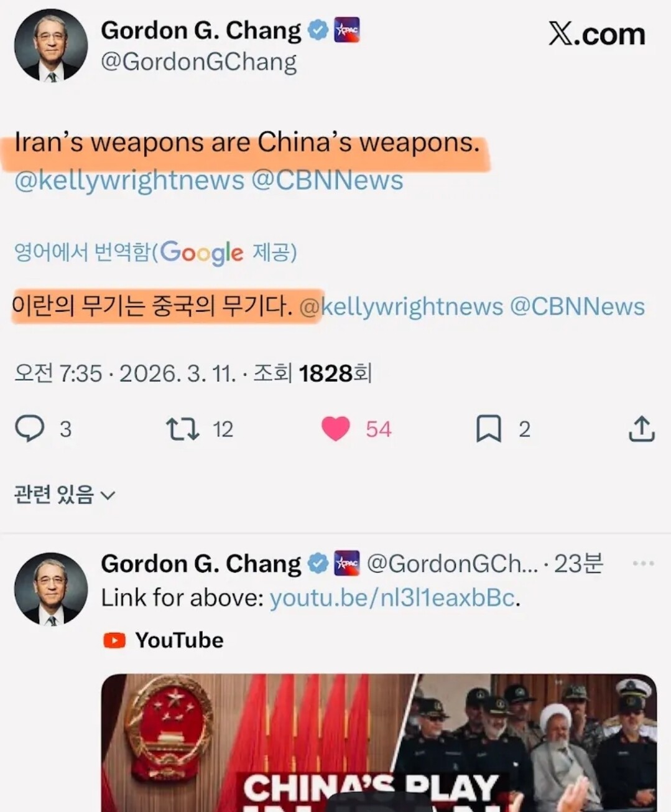The width and height of the screenshot is (671, 812).
Task: Open the @kellywrightnews mention in original text
Action: [x=129, y=180]
